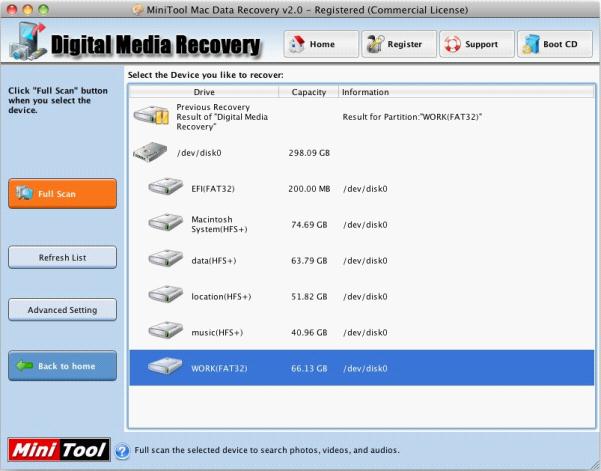Click the green back arrow icon
The image size is (601, 471).
[x=25, y=366]
